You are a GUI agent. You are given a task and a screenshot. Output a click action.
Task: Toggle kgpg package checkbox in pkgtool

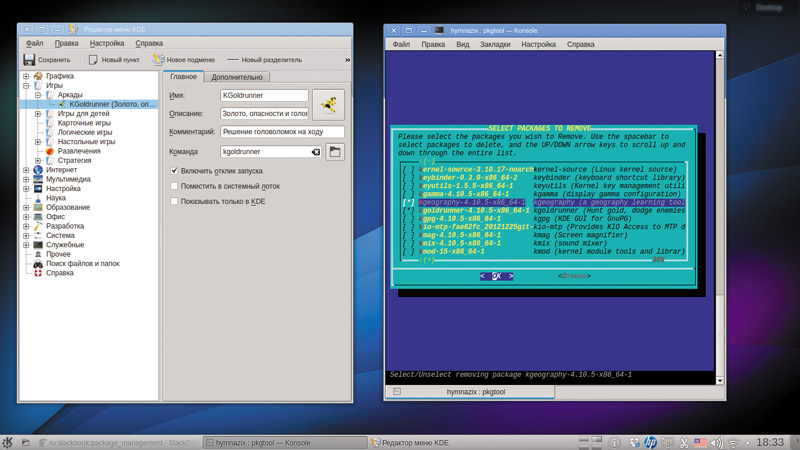tap(409, 218)
